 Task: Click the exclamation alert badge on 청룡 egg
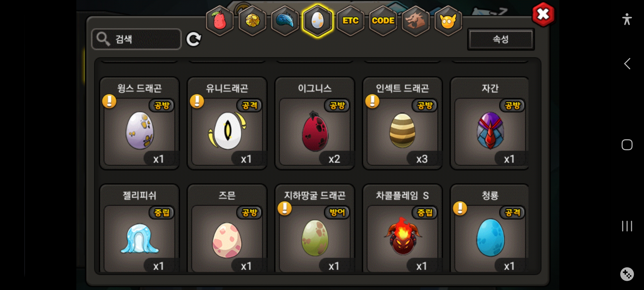point(460,209)
